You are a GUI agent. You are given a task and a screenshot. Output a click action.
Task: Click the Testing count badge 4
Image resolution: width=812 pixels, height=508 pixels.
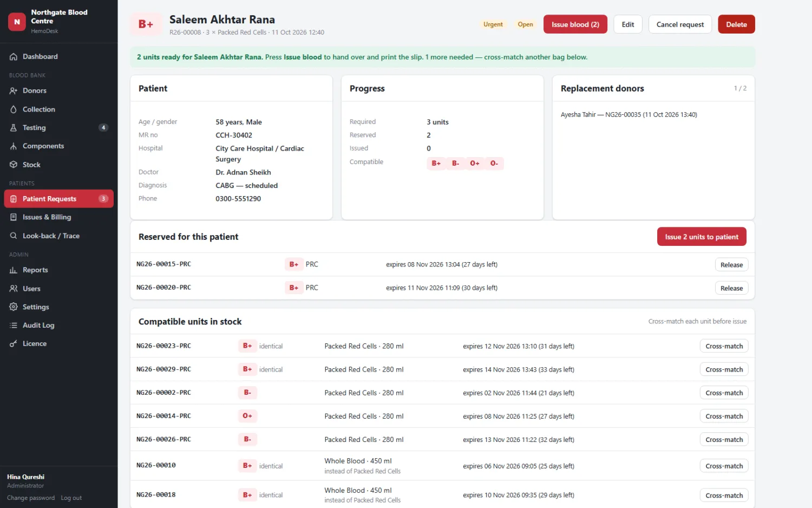103,128
